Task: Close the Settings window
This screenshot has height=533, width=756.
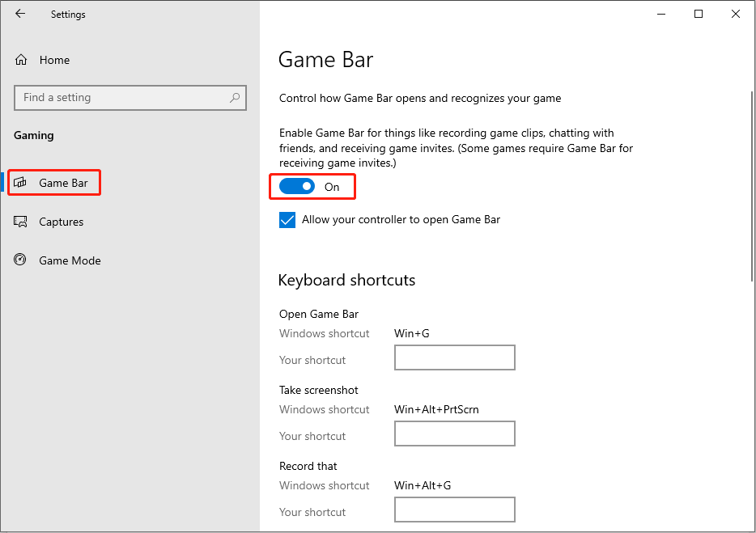Action: click(x=735, y=14)
